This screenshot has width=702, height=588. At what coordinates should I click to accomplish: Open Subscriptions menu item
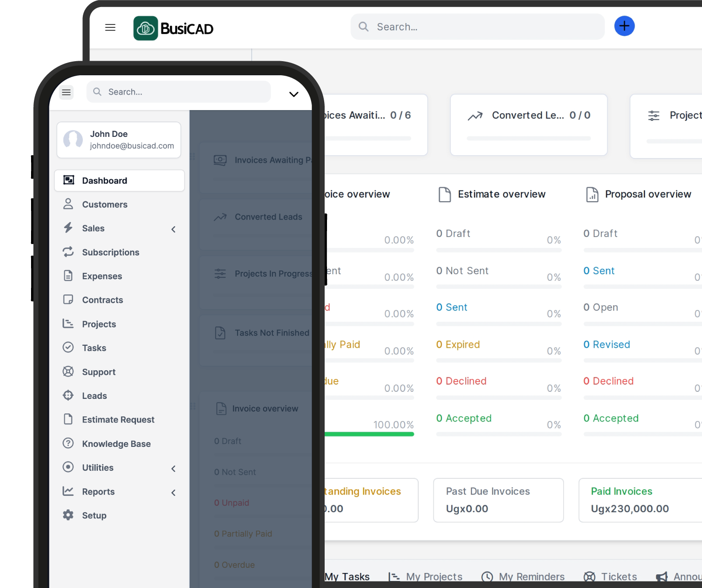tap(120, 252)
